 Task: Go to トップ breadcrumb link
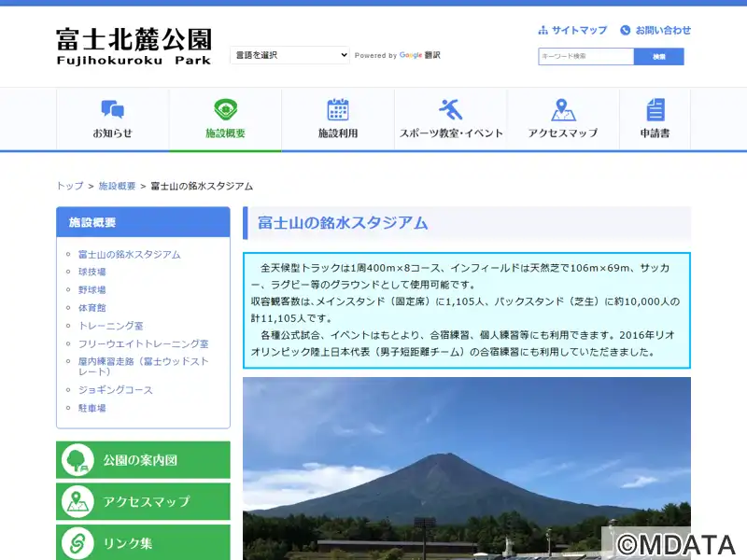(70, 186)
